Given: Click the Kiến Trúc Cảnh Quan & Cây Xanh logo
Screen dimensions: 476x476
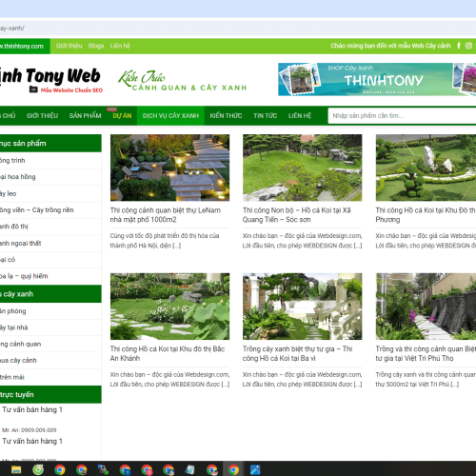Looking at the screenshot, I should tap(183, 81).
